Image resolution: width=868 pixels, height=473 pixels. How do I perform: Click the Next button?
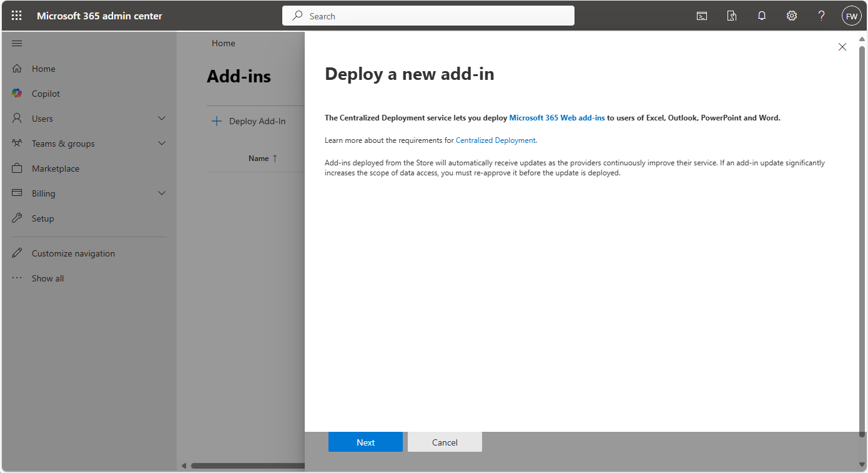click(365, 442)
